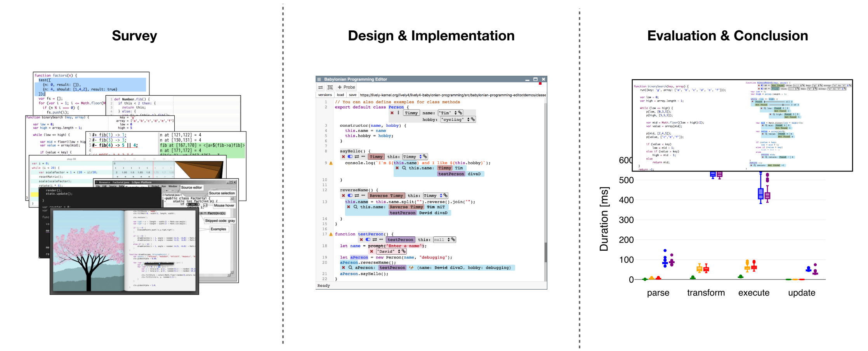The height and width of the screenshot is (351, 868).
Task: Click the Probe button
Action: coord(346,87)
